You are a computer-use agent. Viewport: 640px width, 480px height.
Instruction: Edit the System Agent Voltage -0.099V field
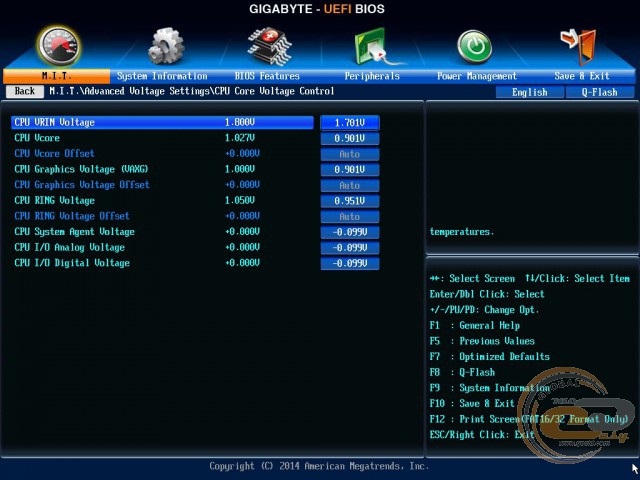(x=350, y=232)
